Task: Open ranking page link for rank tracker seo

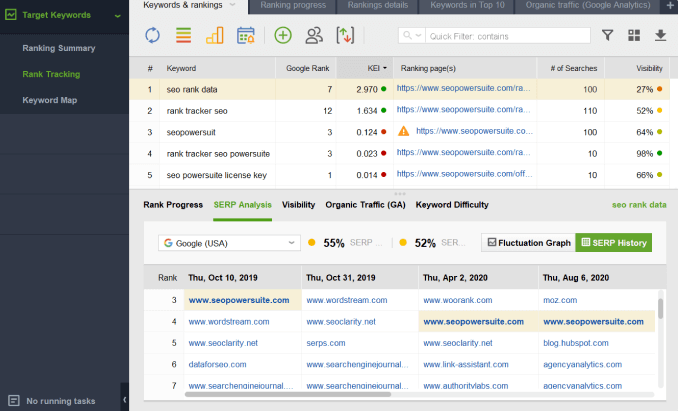Action: pos(463,109)
